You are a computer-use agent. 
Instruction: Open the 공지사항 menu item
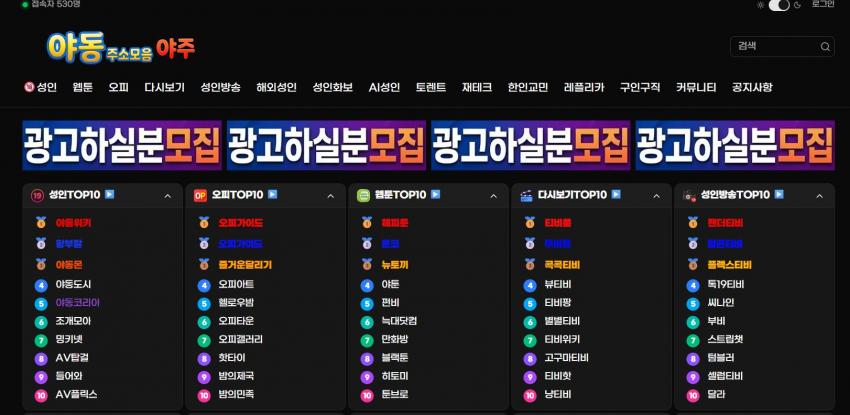(752, 87)
